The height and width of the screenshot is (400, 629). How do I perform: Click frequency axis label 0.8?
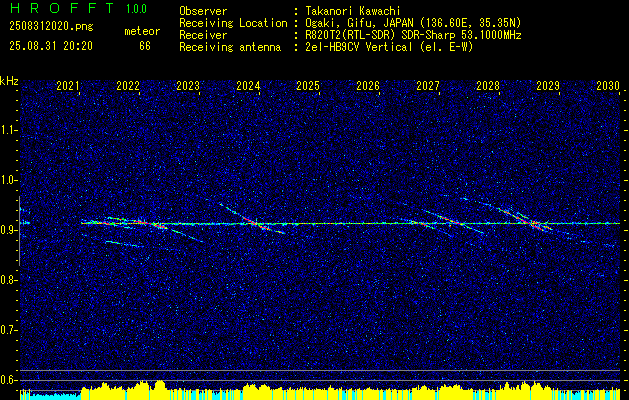coord(9,280)
